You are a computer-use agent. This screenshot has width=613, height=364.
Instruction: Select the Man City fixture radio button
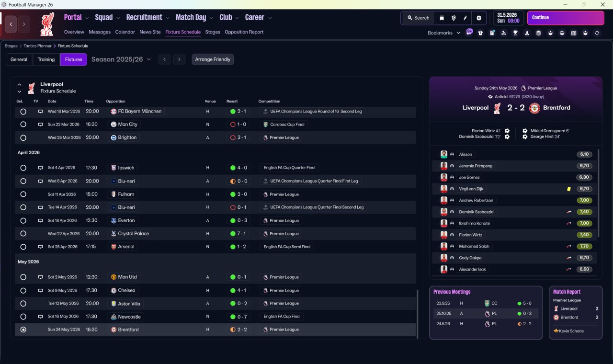[23, 125]
